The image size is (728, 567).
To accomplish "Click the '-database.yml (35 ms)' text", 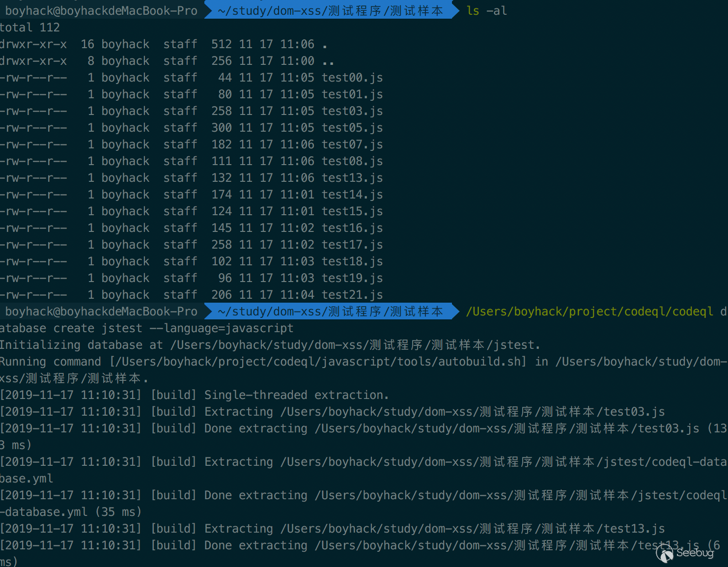I will tap(71, 512).
